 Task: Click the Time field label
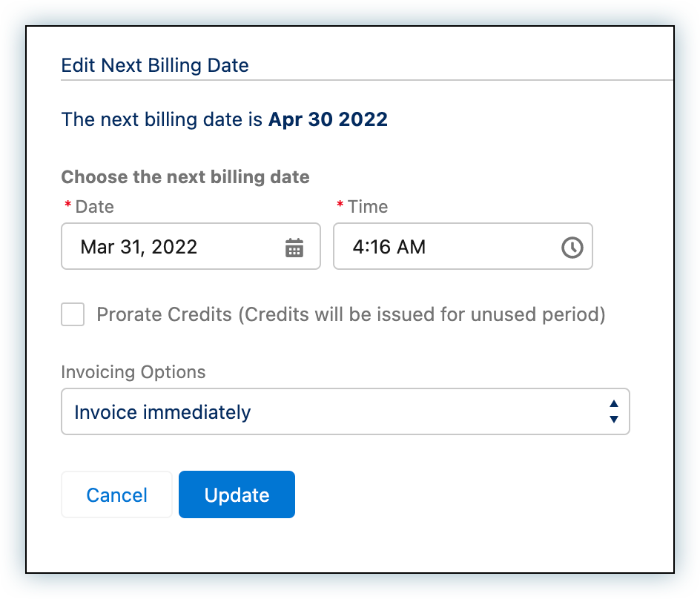(368, 207)
